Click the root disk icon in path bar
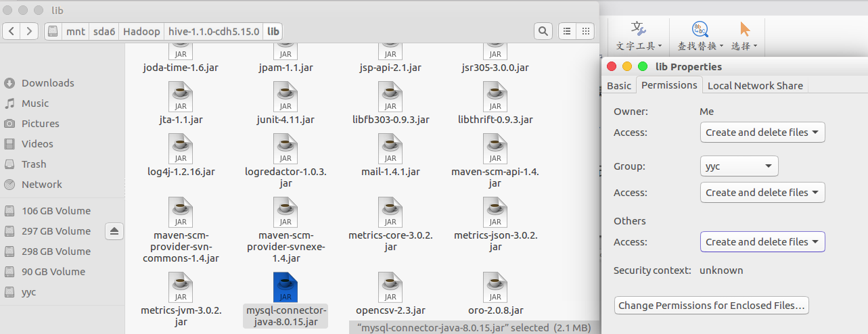The height and width of the screenshot is (334, 868). point(54,31)
